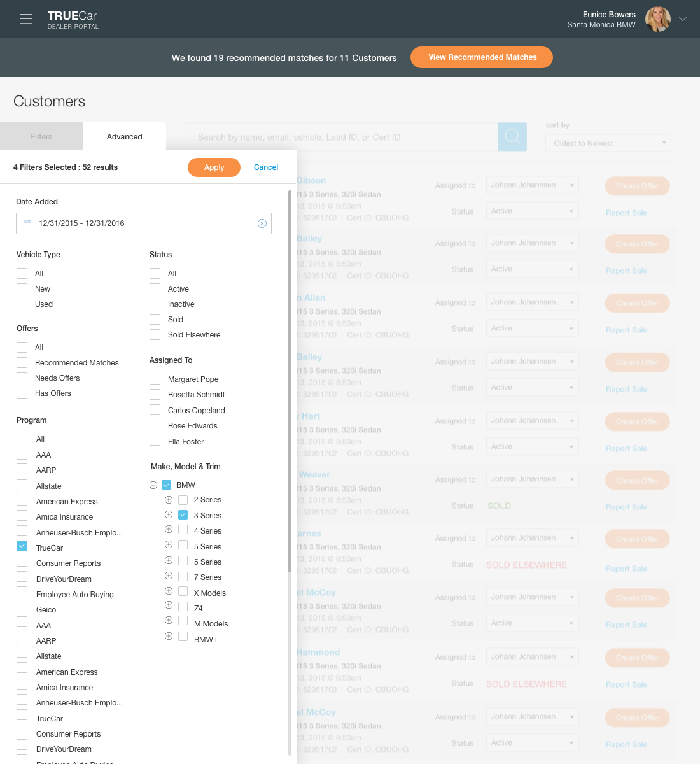Select the Advanced tab
Viewport: 700px width, 764px height.
click(124, 136)
